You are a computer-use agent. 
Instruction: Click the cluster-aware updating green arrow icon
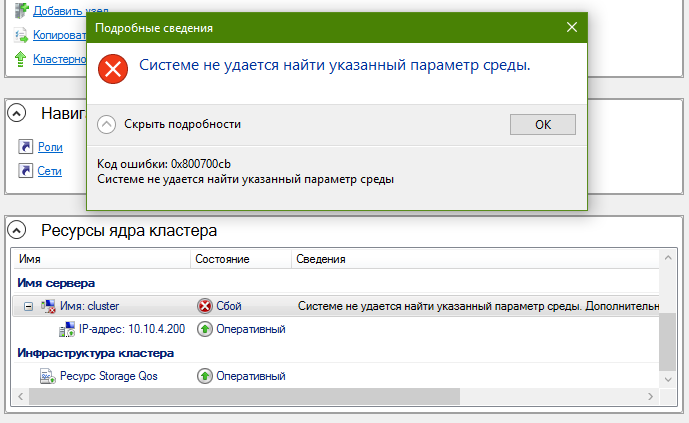(x=21, y=59)
